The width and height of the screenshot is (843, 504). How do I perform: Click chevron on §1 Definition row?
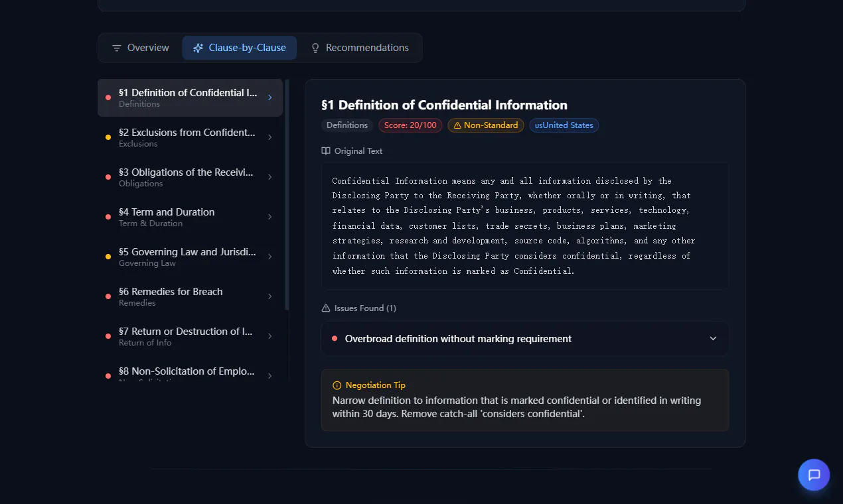[269, 97]
